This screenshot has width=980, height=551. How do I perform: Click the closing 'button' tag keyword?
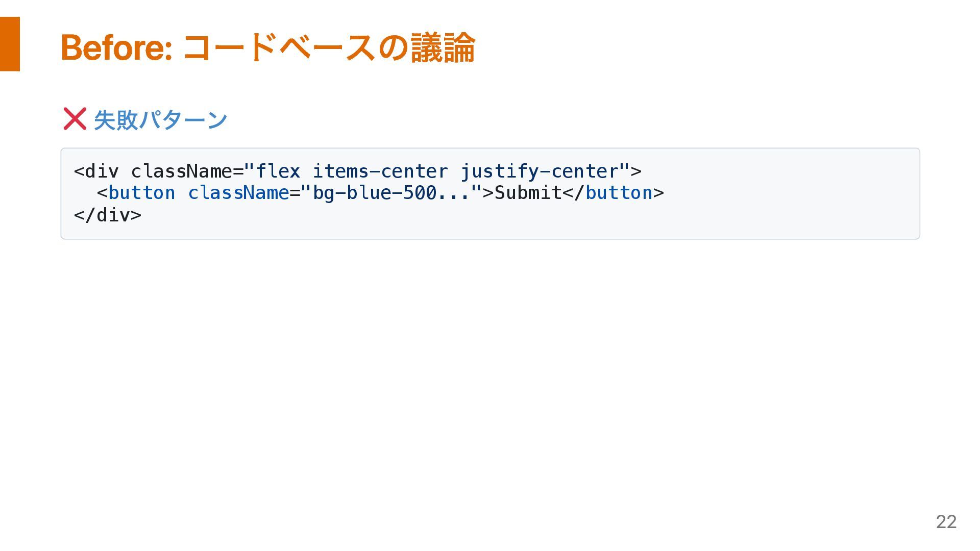pos(619,193)
